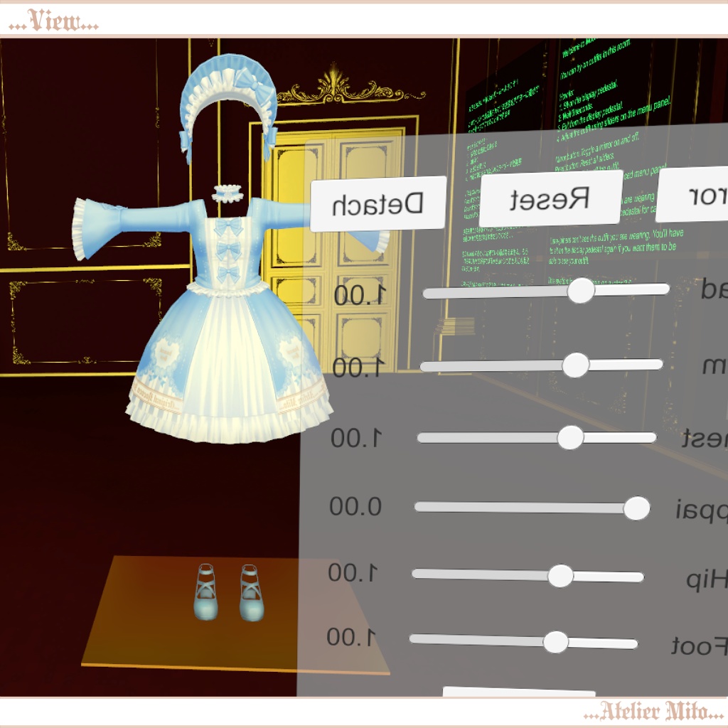Viewport: 728px width, 728px height.
Task: Click the mirrored 'Foot' label
Action: tap(700, 646)
